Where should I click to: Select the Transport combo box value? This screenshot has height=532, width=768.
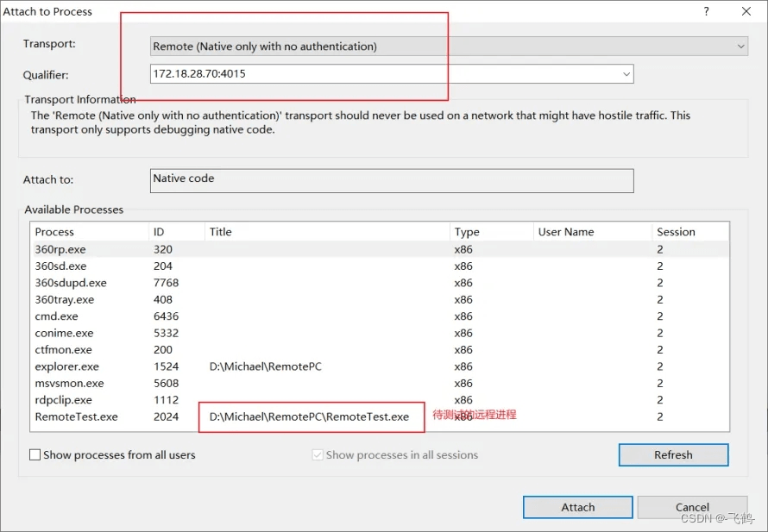(x=449, y=47)
